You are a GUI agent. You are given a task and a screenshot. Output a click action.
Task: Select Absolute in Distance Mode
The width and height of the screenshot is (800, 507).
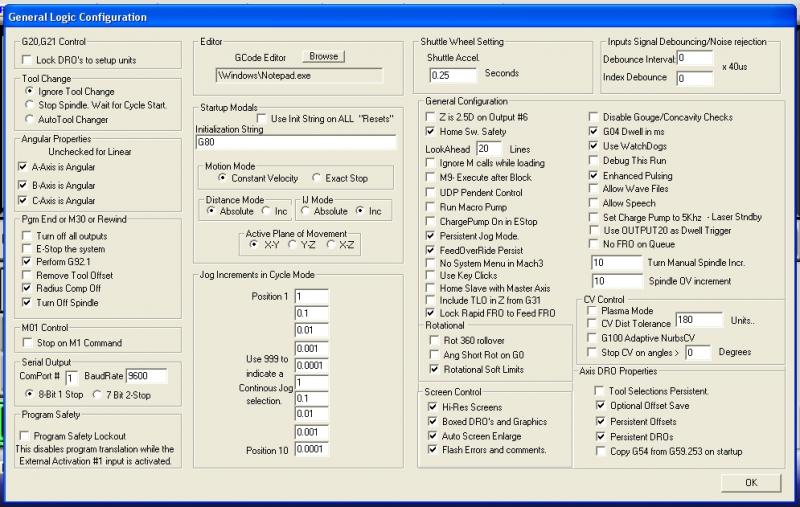[x=211, y=211]
